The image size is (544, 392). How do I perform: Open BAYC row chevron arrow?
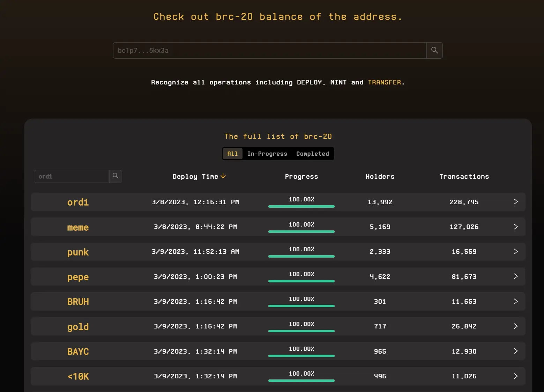coord(516,351)
